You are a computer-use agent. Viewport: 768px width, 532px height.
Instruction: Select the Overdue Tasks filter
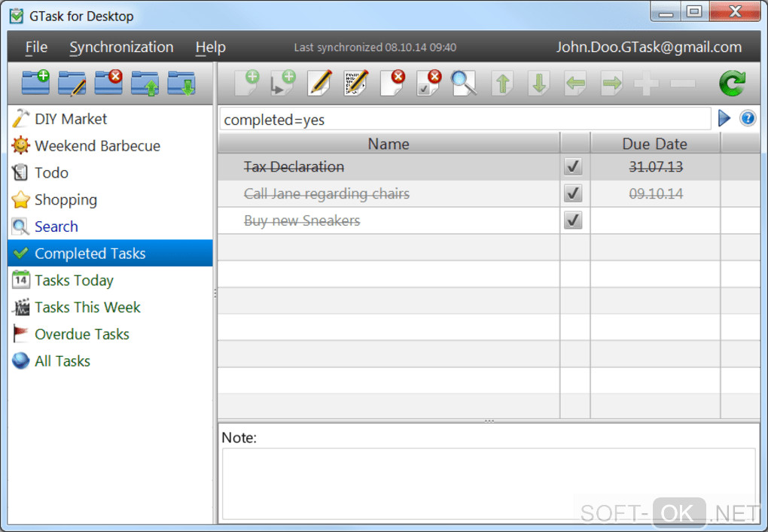click(x=110, y=334)
